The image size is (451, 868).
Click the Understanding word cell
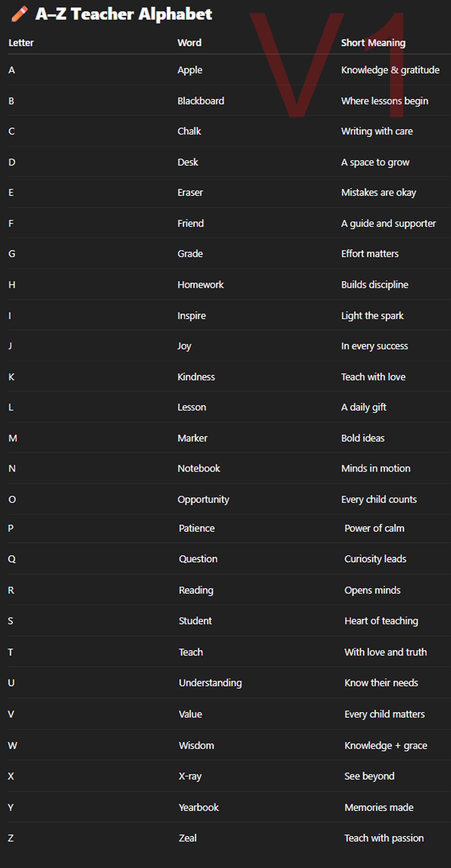pos(211,683)
